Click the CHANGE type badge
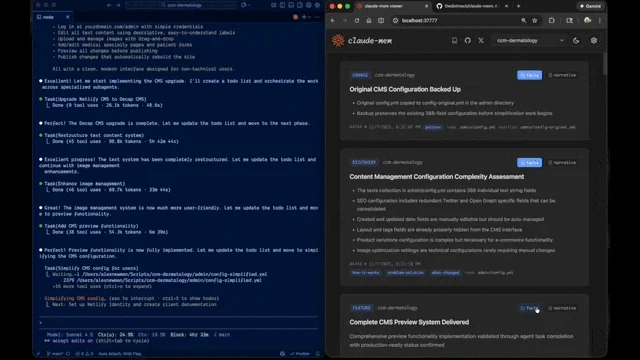This screenshot has height=360, width=640. click(x=360, y=75)
